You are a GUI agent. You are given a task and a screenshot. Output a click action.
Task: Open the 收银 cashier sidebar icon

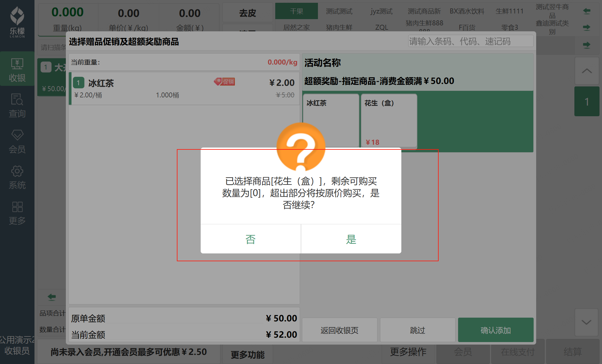pyautogui.click(x=17, y=70)
